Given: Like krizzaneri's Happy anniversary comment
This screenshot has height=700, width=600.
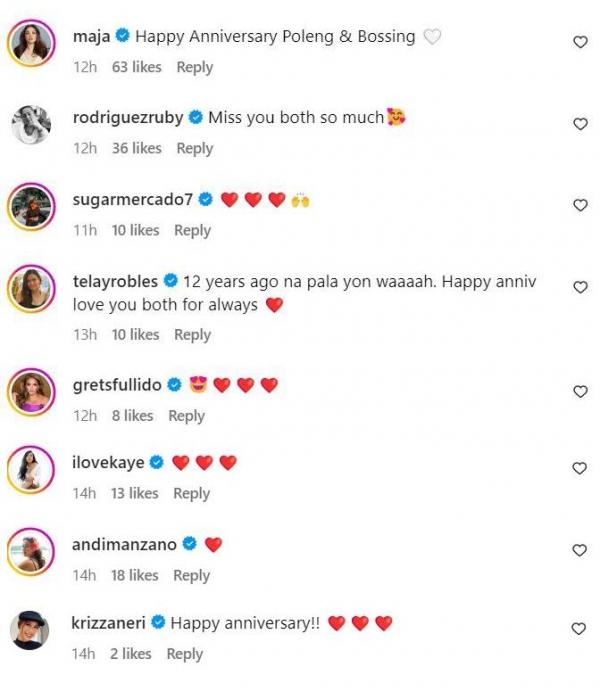Looking at the screenshot, I should click(579, 629).
